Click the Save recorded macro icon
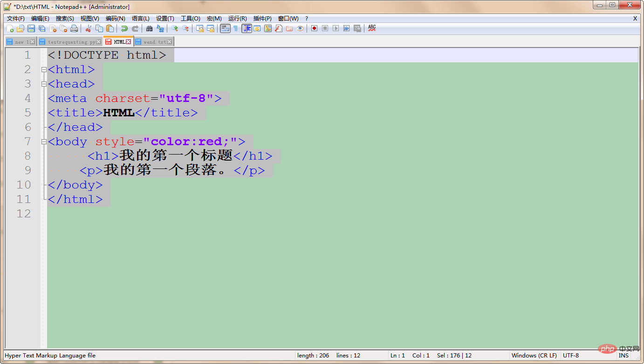This screenshot has width=644, height=364. click(x=357, y=28)
